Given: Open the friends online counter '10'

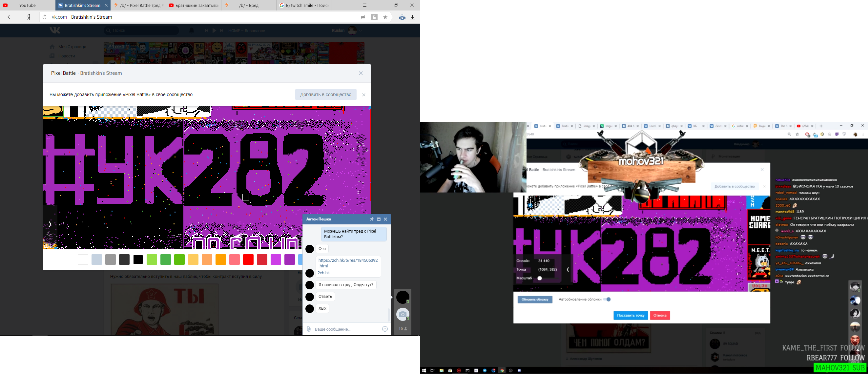Looking at the screenshot, I should (403, 328).
